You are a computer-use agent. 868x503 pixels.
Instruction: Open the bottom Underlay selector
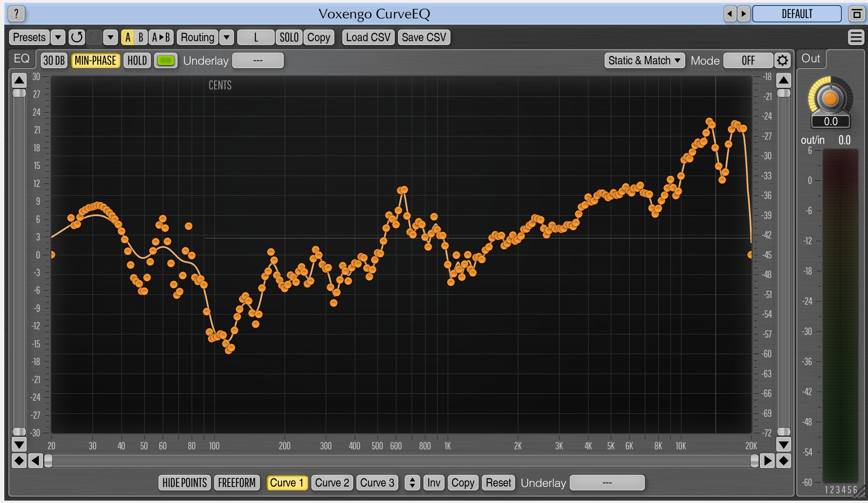pyautogui.click(x=607, y=483)
